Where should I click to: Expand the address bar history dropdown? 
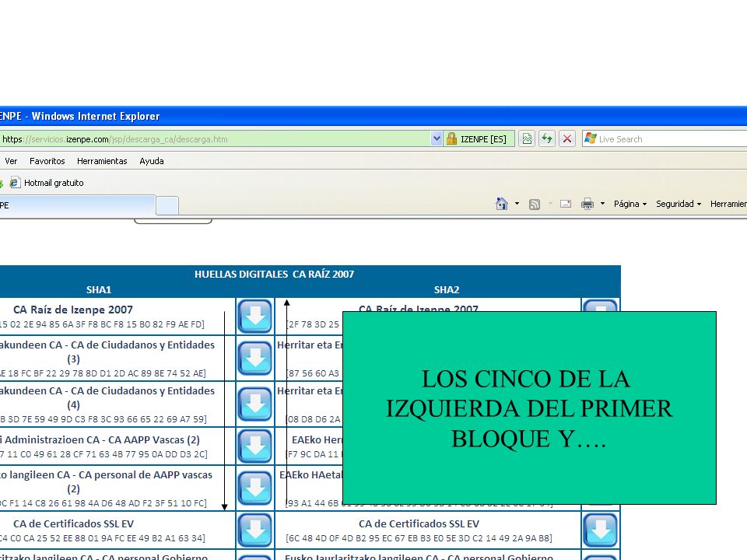click(x=437, y=138)
